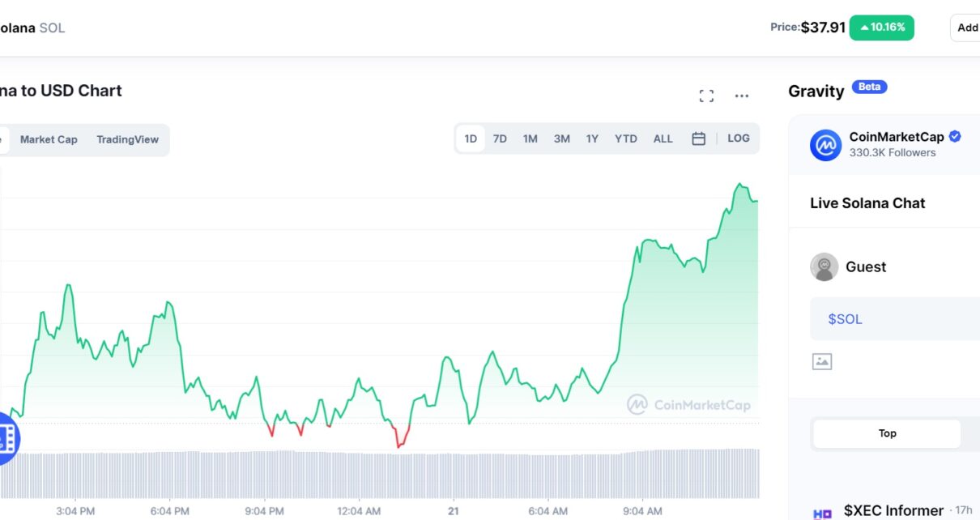Click the $37.91 price text
The height and width of the screenshot is (520, 980).
click(x=823, y=28)
